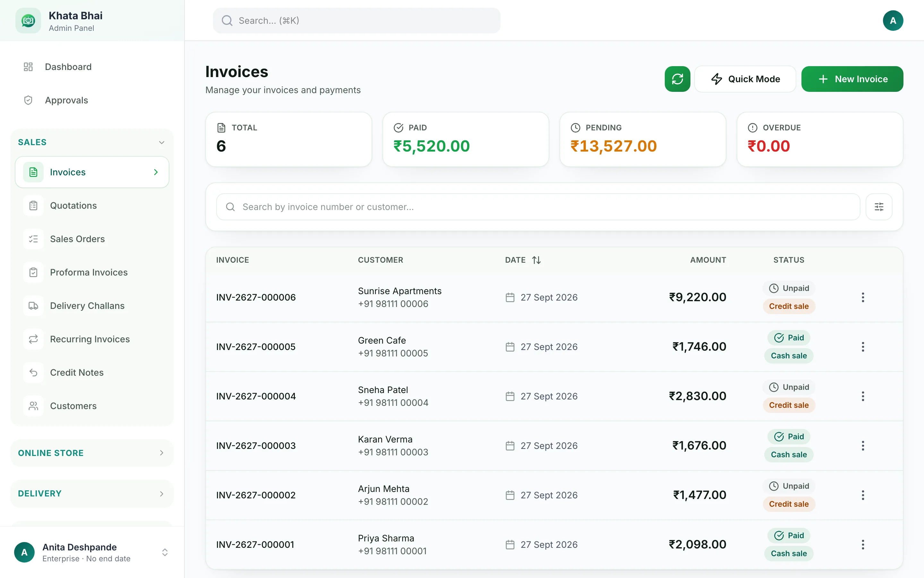Click the refresh invoices icon button
Image resolution: width=924 pixels, height=578 pixels.
tap(677, 79)
